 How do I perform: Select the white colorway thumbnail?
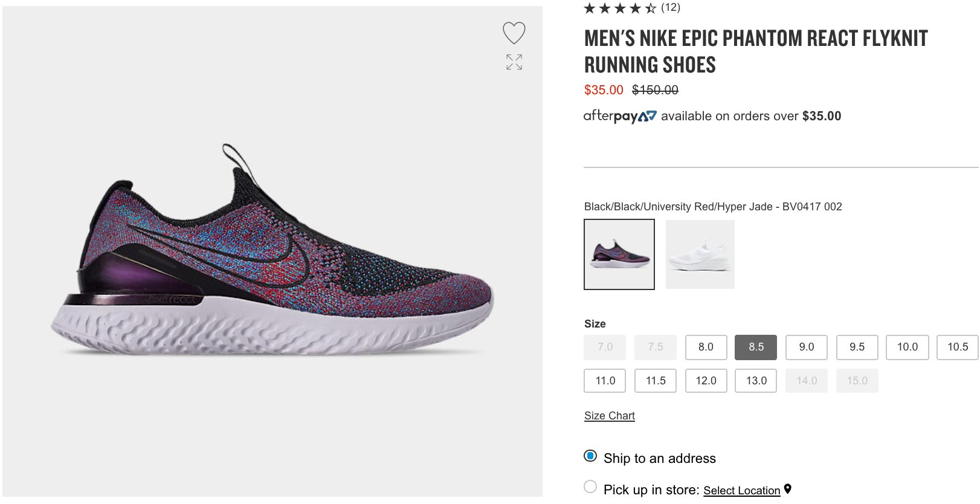tap(700, 254)
